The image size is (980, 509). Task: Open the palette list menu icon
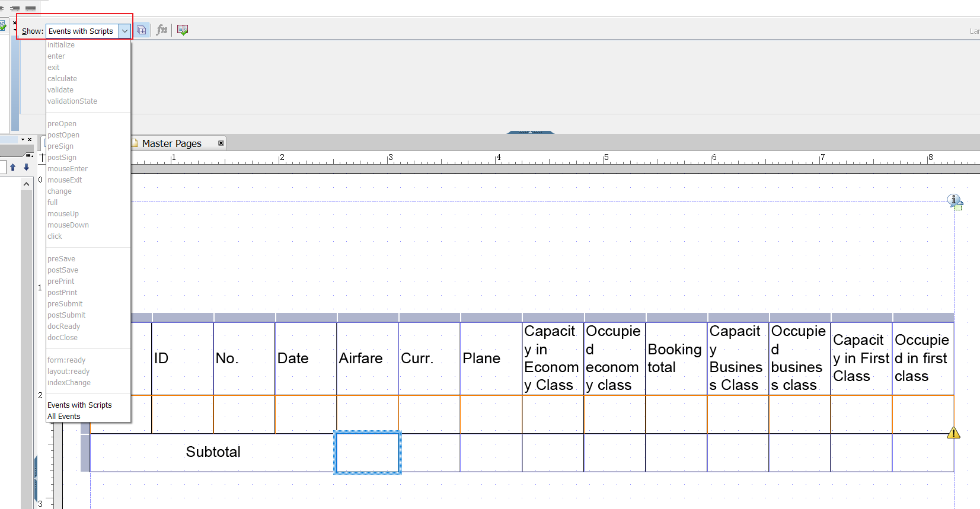pos(28,155)
